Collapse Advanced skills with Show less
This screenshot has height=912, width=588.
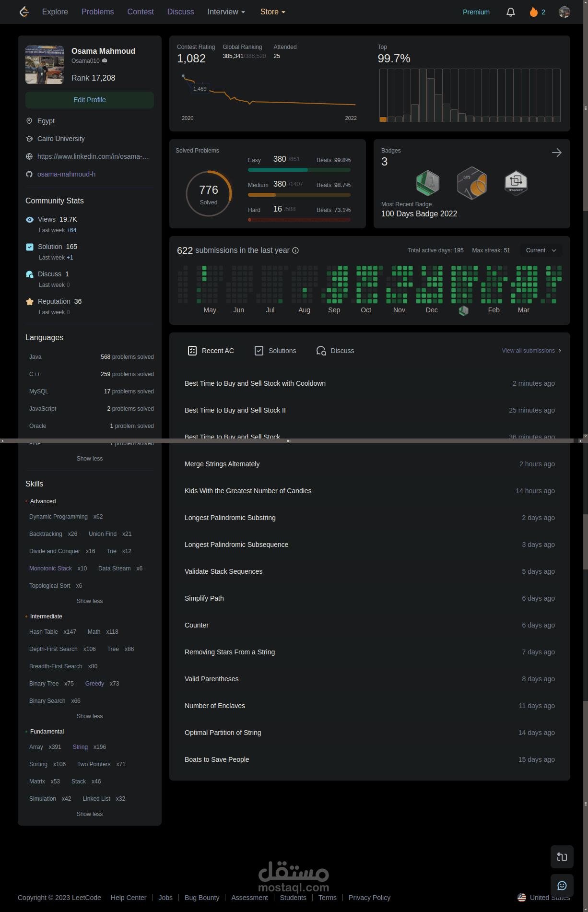tap(90, 601)
